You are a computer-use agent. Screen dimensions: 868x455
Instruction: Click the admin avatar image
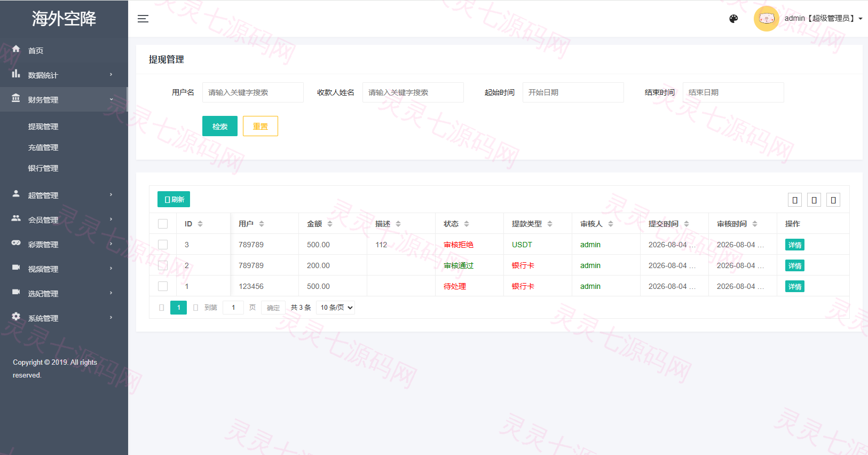click(767, 19)
